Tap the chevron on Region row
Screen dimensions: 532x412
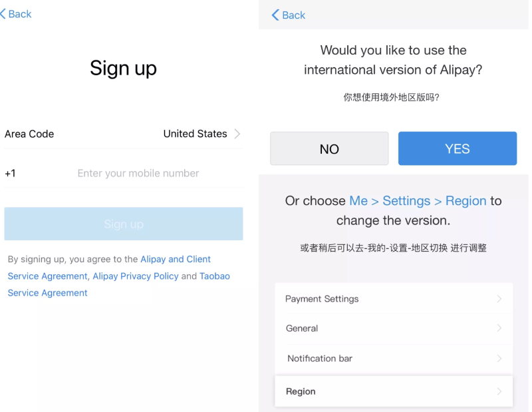(x=499, y=391)
